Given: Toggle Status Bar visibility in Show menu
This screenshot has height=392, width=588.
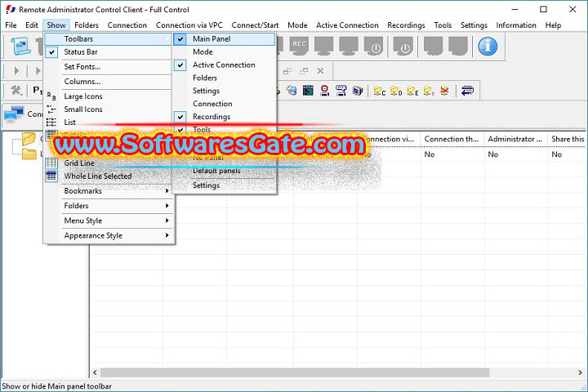Looking at the screenshot, I should 108,51.
